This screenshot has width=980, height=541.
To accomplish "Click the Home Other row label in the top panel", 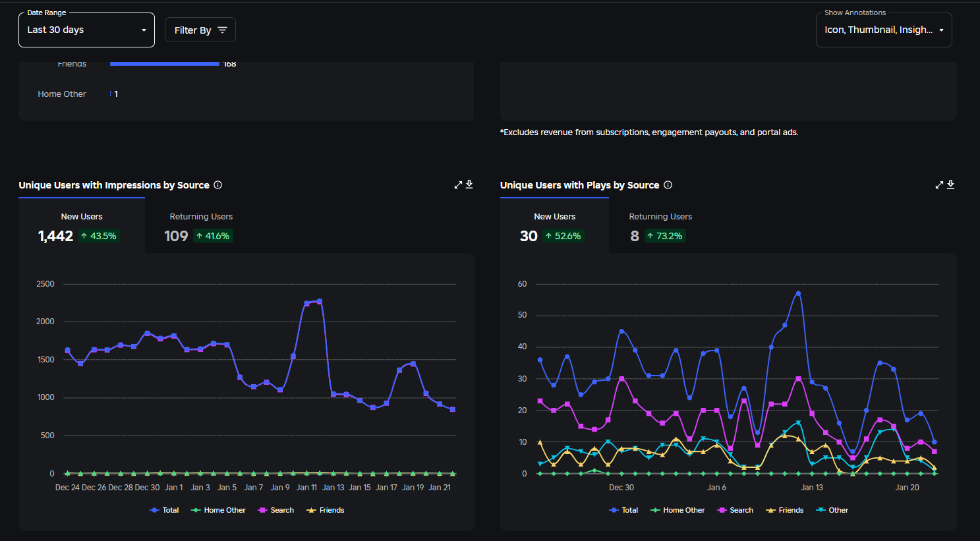I will pyautogui.click(x=62, y=94).
